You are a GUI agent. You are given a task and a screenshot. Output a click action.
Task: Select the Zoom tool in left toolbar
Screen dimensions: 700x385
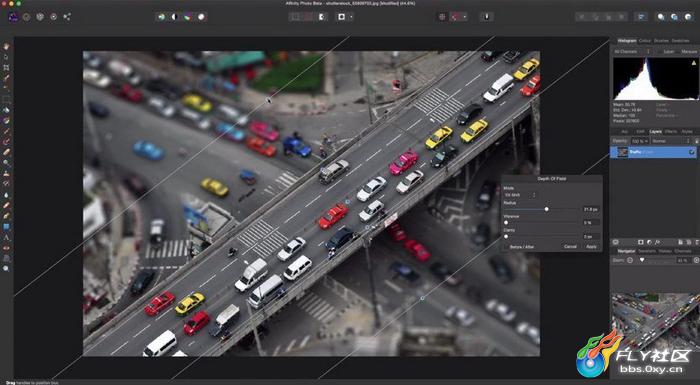(6, 268)
